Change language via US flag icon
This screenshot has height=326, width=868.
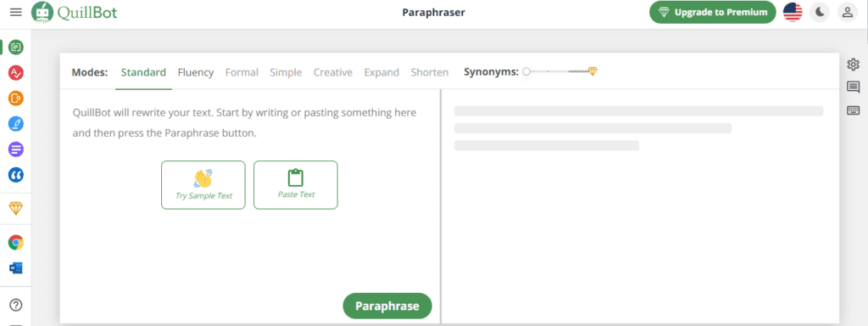pyautogui.click(x=793, y=12)
